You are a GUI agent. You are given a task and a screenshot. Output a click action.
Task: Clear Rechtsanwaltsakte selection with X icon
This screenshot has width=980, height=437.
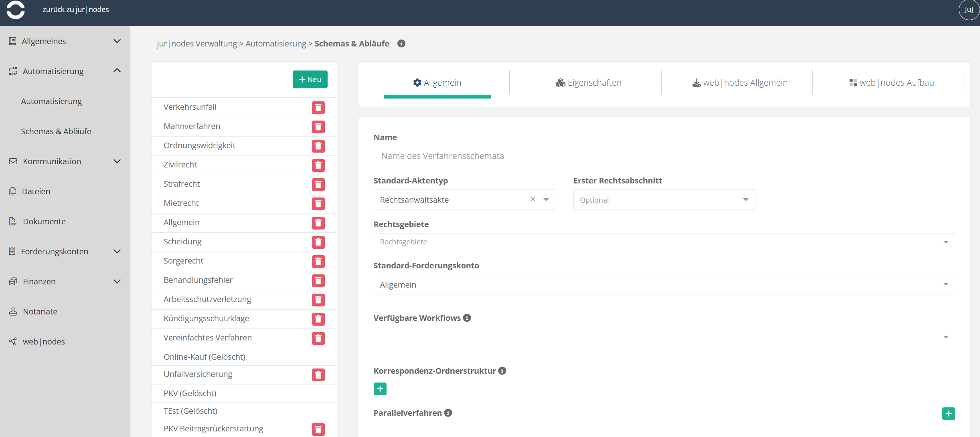pyautogui.click(x=533, y=199)
